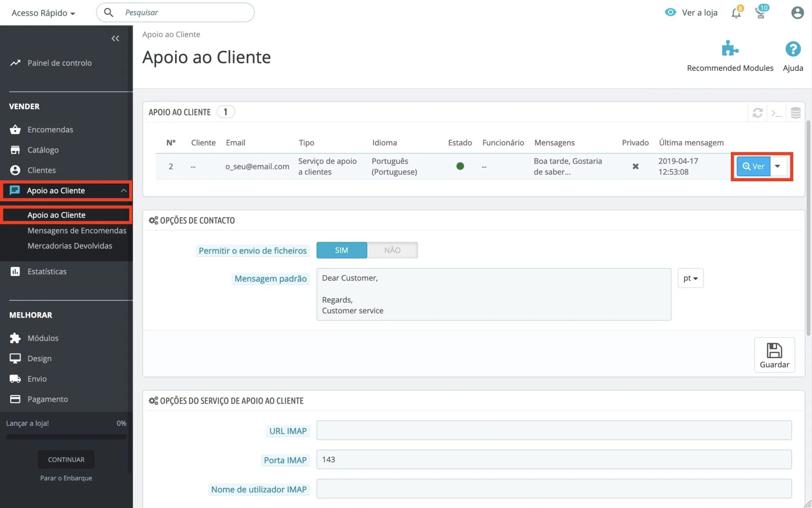Open the pt language dropdown
812x508 pixels.
click(690, 278)
